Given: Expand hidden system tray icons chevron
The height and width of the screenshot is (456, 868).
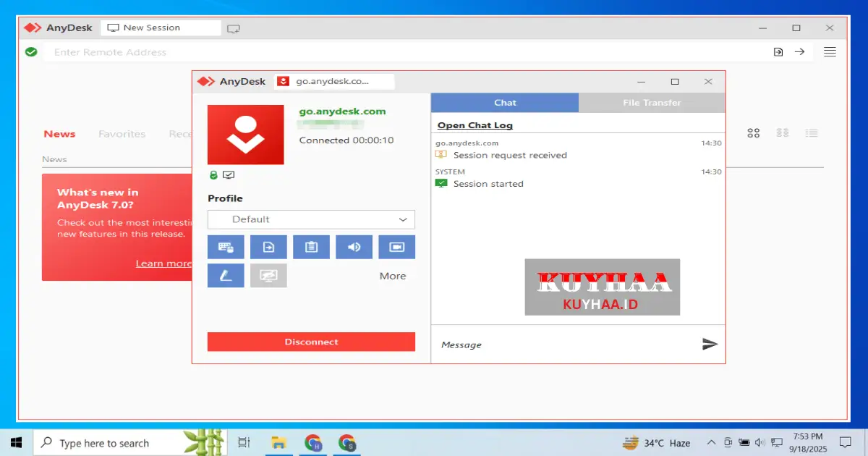Looking at the screenshot, I should pyautogui.click(x=711, y=442).
